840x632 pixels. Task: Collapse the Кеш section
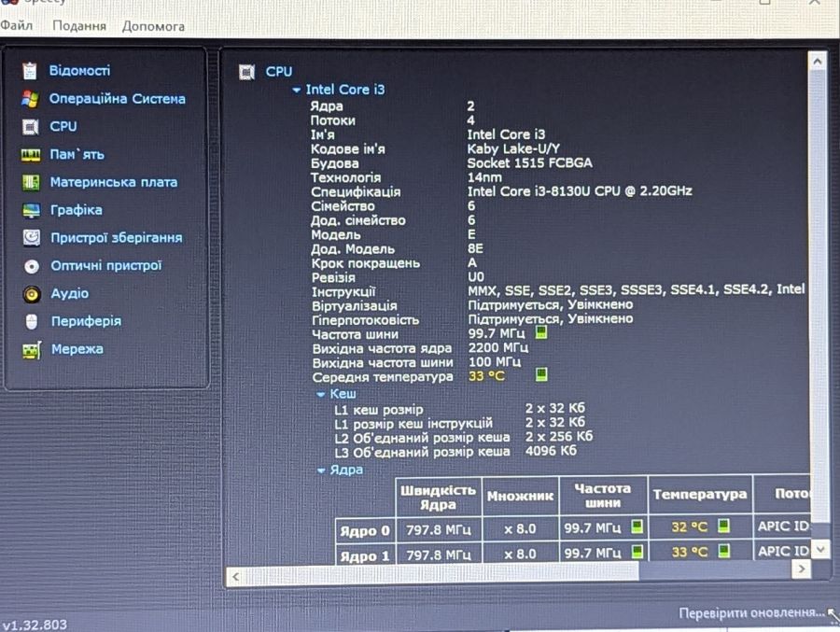[321, 395]
